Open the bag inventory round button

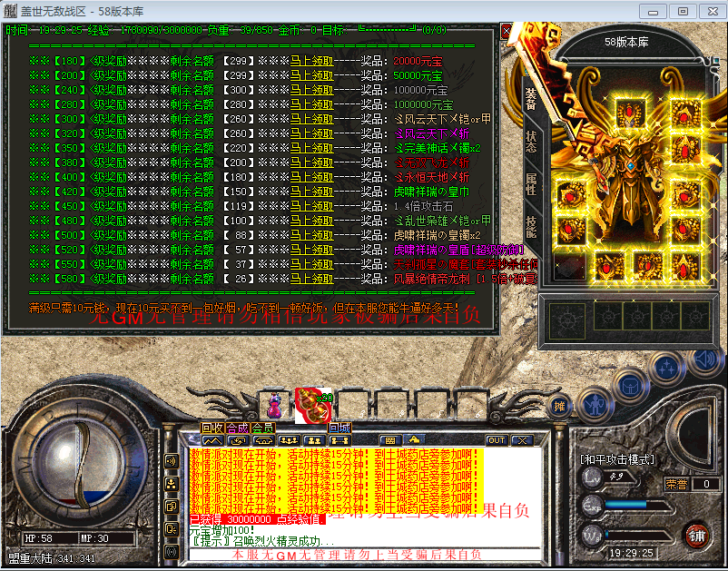pos(630,386)
